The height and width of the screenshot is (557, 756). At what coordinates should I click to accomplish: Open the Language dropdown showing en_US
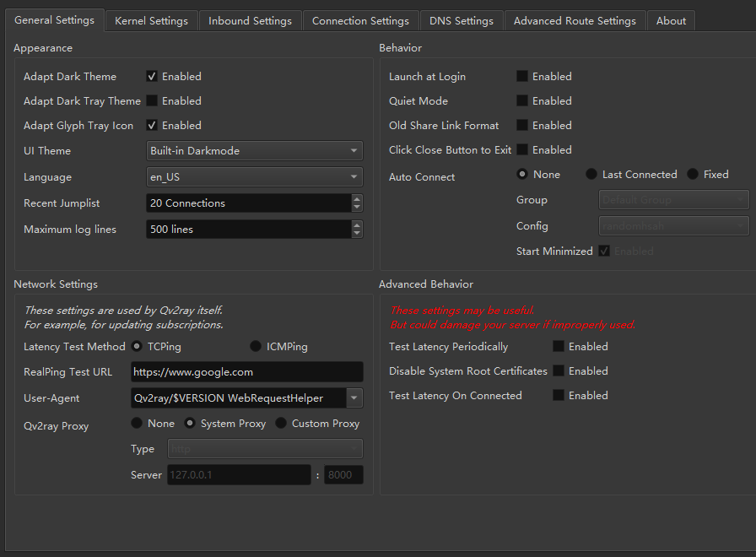254,177
